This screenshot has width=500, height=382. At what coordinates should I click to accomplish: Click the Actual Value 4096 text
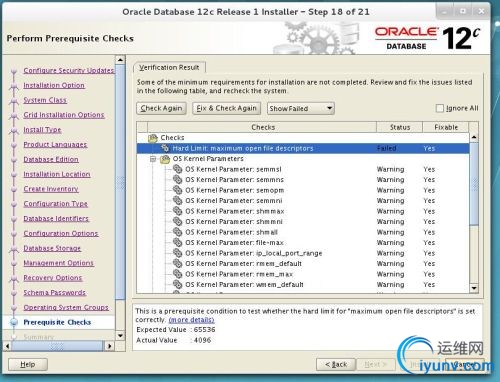(x=173, y=340)
